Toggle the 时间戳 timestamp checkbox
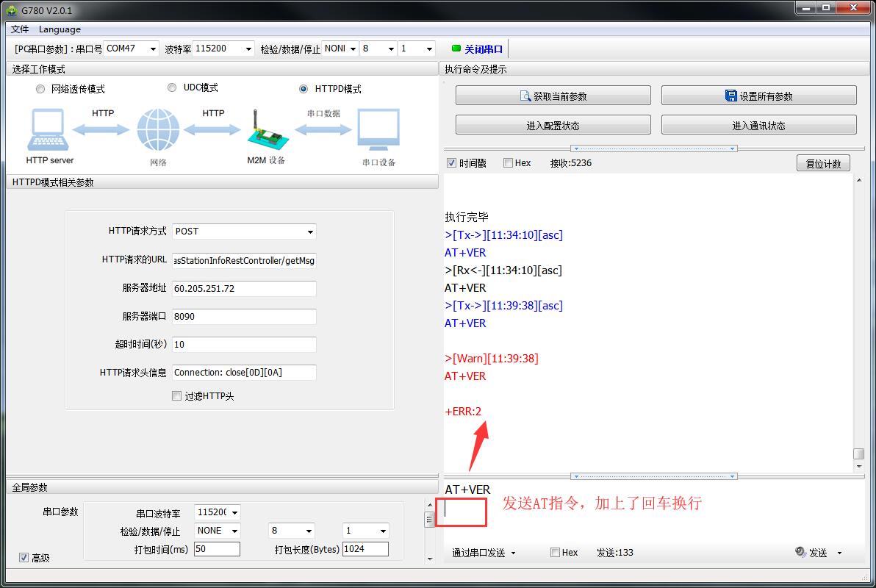The image size is (876, 588). pos(452,163)
